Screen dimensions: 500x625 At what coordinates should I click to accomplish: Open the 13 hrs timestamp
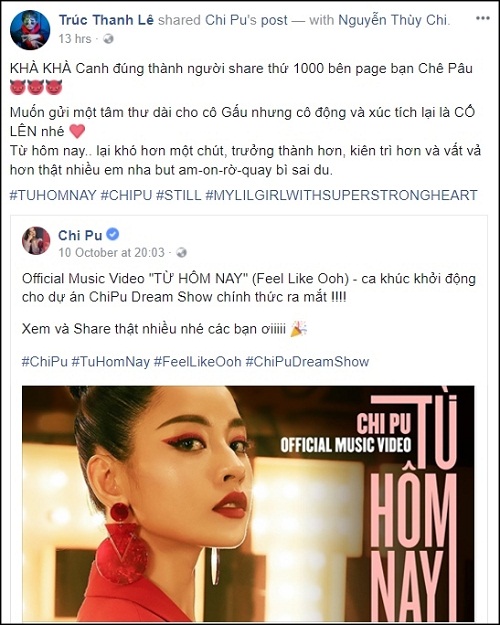coord(75,39)
